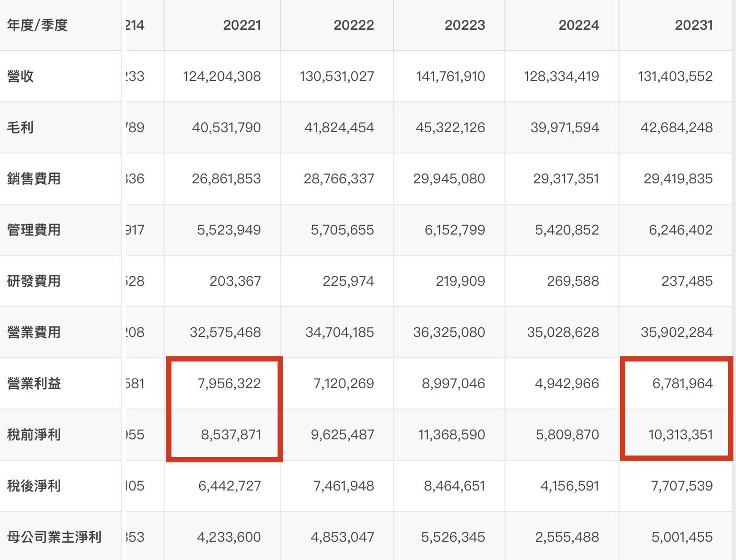The height and width of the screenshot is (560, 736).
Task: Click the 20223 column header
Action: click(x=465, y=25)
